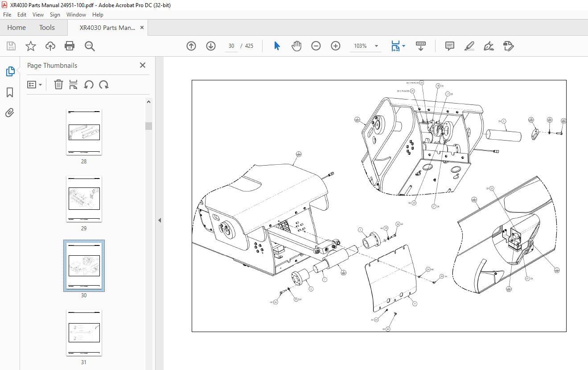
Task: Bookmark file with star icon
Action: (31, 46)
